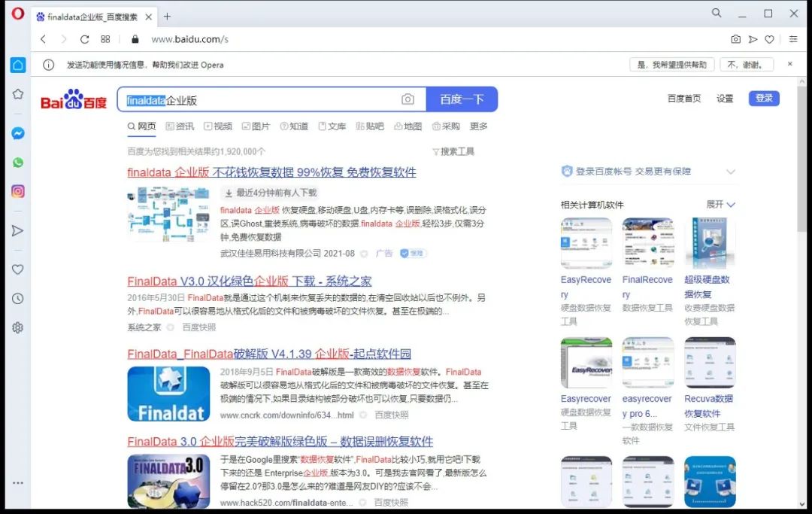Open browsing History from the sidebar clock icon
The width and height of the screenshot is (812, 514).
click(x=18, y=299)
